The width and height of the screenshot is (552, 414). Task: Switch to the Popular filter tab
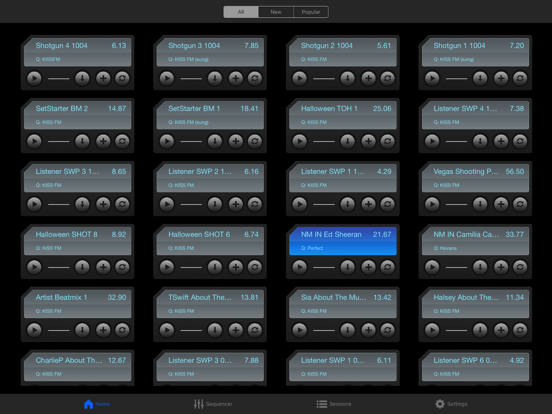[x=311, y=12]
